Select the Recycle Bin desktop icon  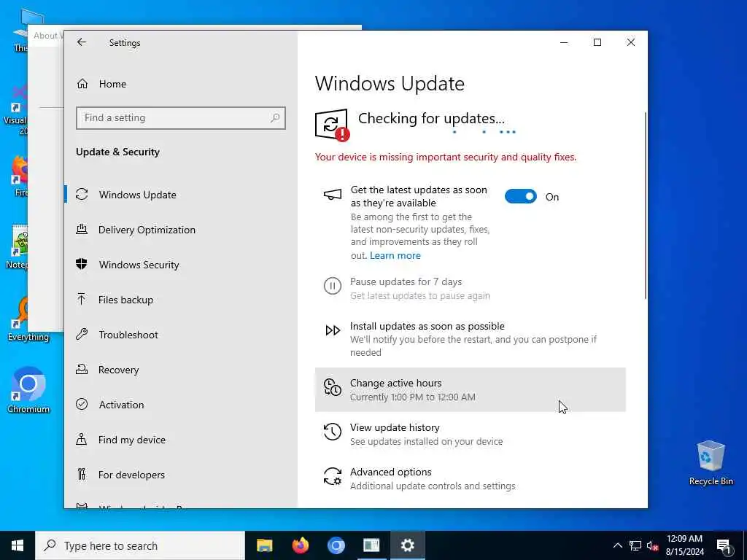711,463
